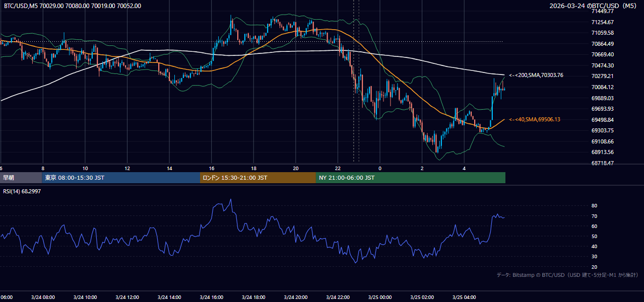Click the BTC/USD,M5 OHLC header text
Screen dimensions: 644x302
click(73, 6)
